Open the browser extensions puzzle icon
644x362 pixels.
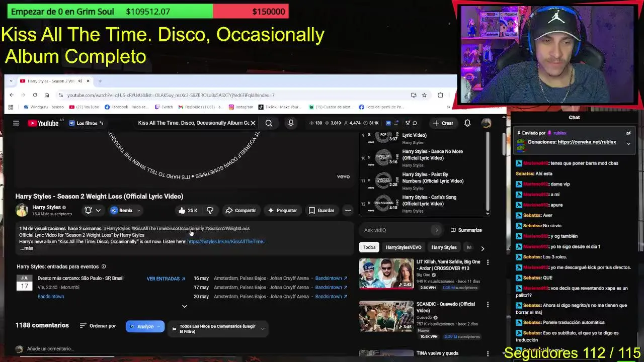[441, 95]
